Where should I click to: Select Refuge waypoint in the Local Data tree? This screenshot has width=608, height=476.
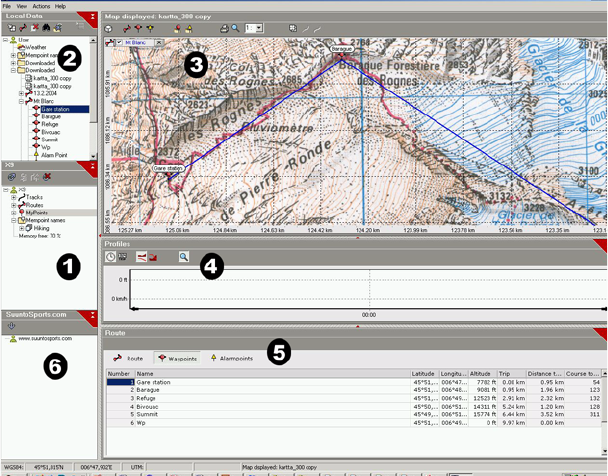pos(50,124)
